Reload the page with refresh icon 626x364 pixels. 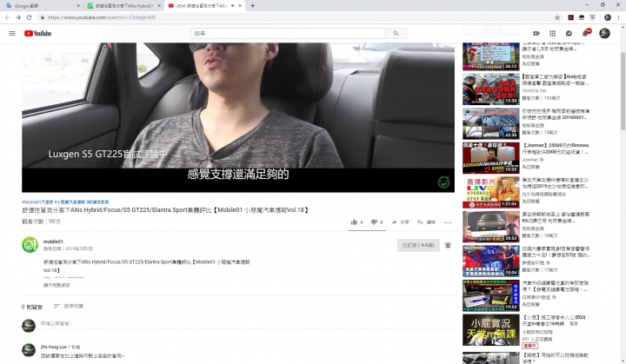pyautogui.click(x=30, y=17)
